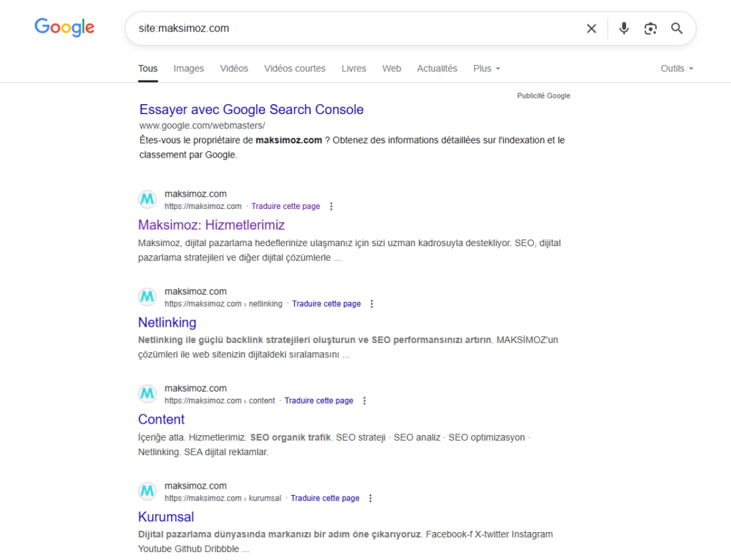The height and width of the screenshot is (560, 731).
Task: Open the Vidéos courtes tab
Action: click(x=295, y=68)
